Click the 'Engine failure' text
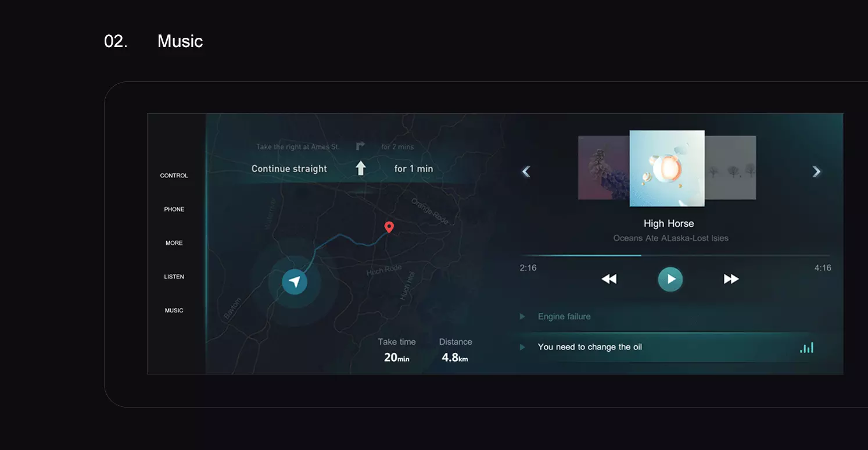868x450 pixels. (x=564, y=316)
